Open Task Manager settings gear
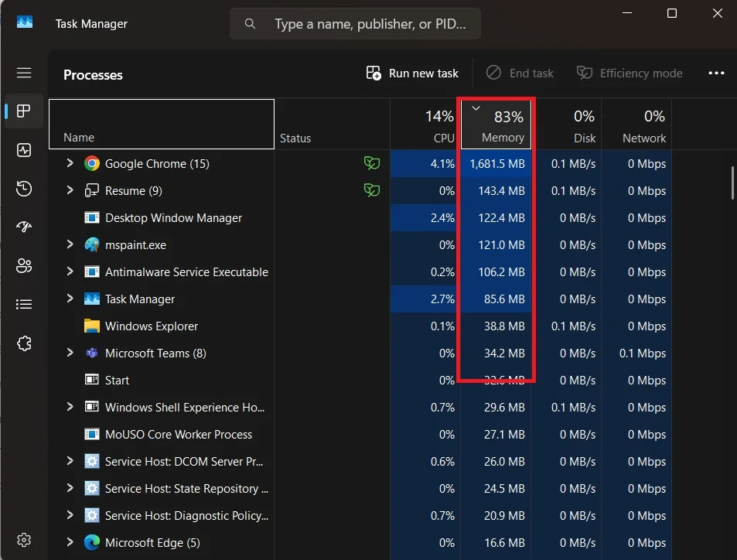Image resolution: width=737 pixels, height=560 pixels. [x=24, y=540]
